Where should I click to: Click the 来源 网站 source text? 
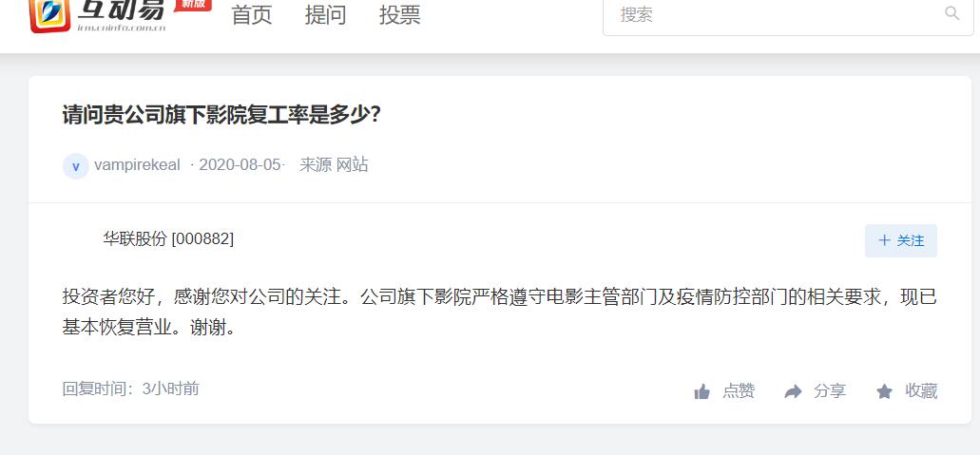pyautogui.click(x=334, y=165)
